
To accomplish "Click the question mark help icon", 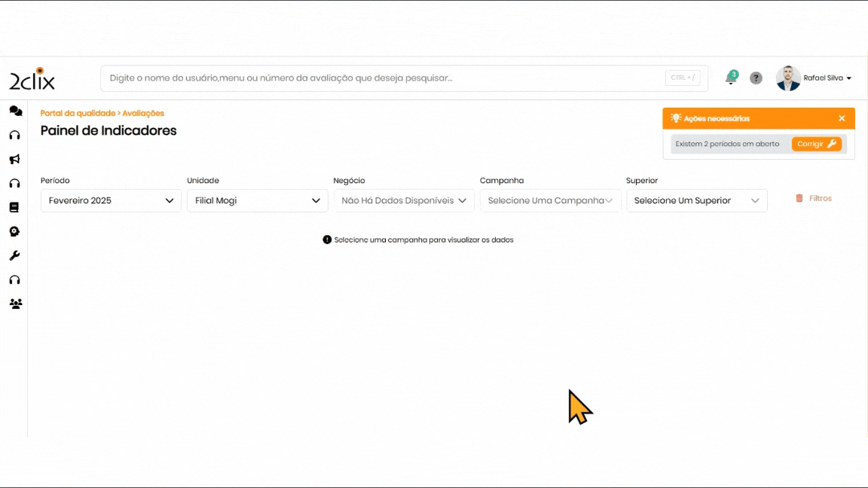I will pyautogui.click(x=756, y=78).
